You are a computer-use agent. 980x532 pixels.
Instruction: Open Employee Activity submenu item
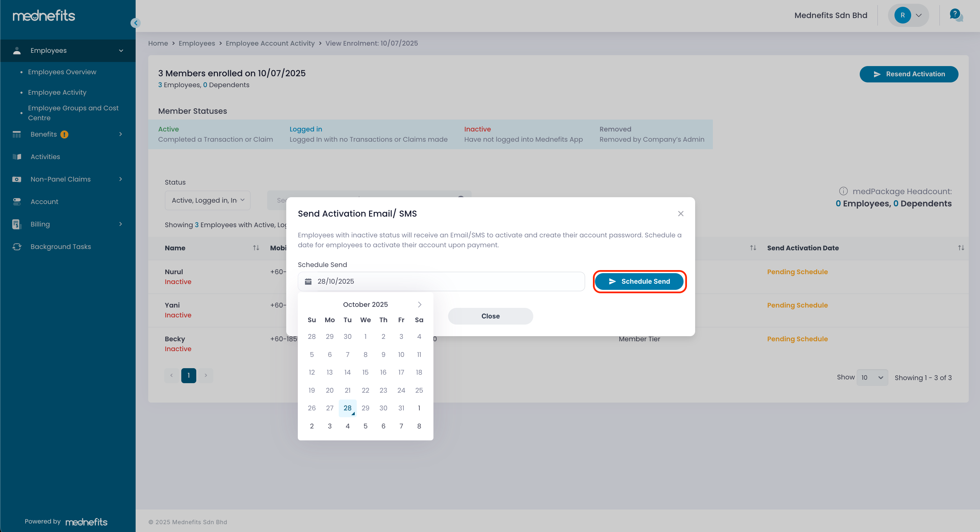57,92
